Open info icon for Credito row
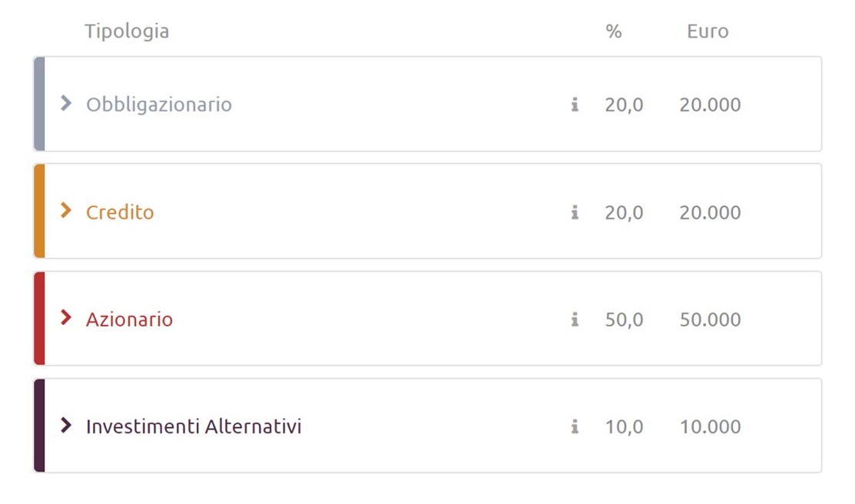Image resolution: width=855 pixels, height=504 pixels. (575, 212)
